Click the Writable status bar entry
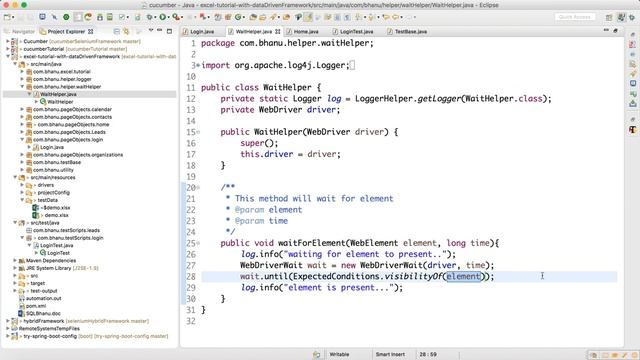Image resolution: width=640 pixels, height=360 pixels. (339, 354)
